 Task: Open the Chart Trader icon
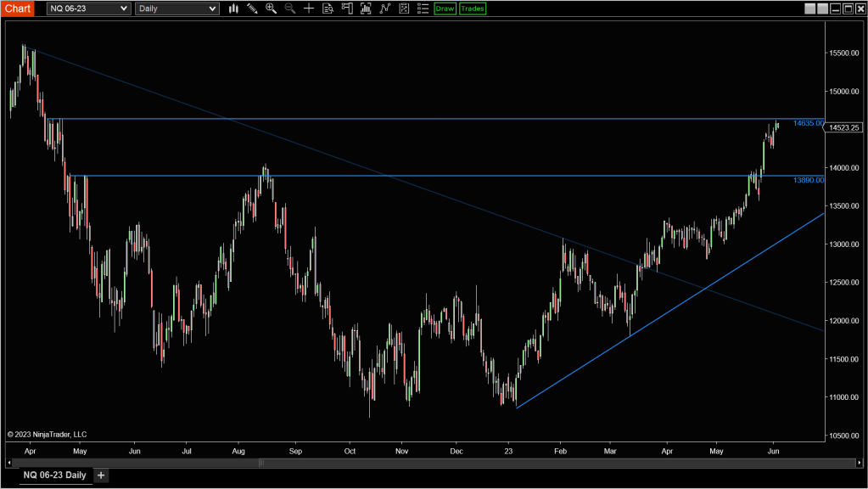(346, 8)
